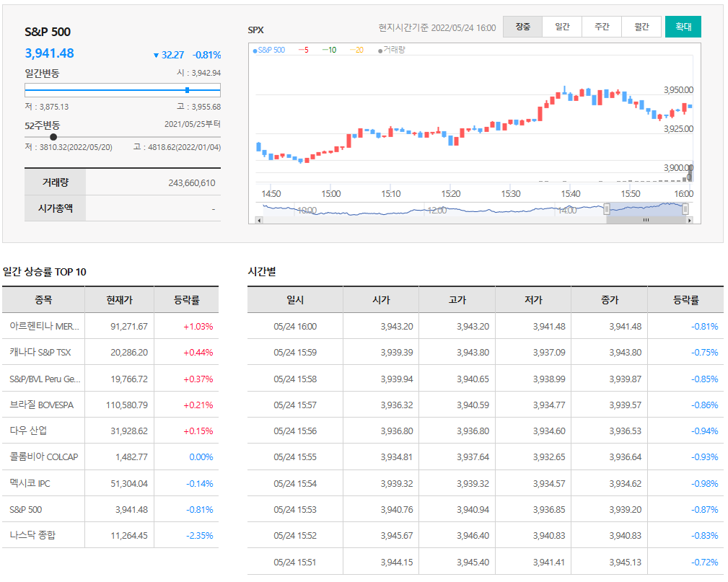Click the down-triangle price change icon
The image size is (728, 582).
pyautogui.click(x=156, y=56)
